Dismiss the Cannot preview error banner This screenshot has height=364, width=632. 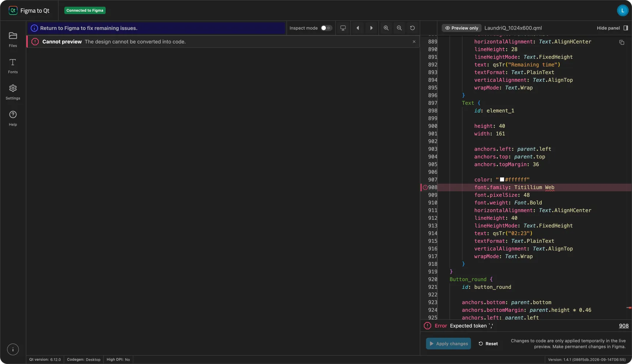(x=414, y=42)
